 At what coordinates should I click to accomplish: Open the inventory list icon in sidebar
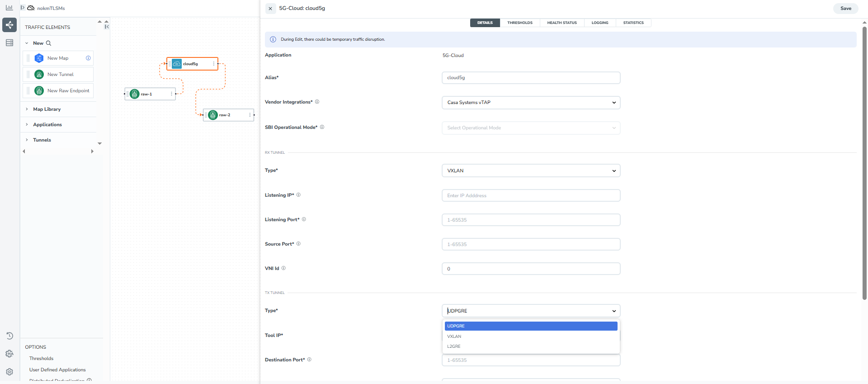point(9,43)
